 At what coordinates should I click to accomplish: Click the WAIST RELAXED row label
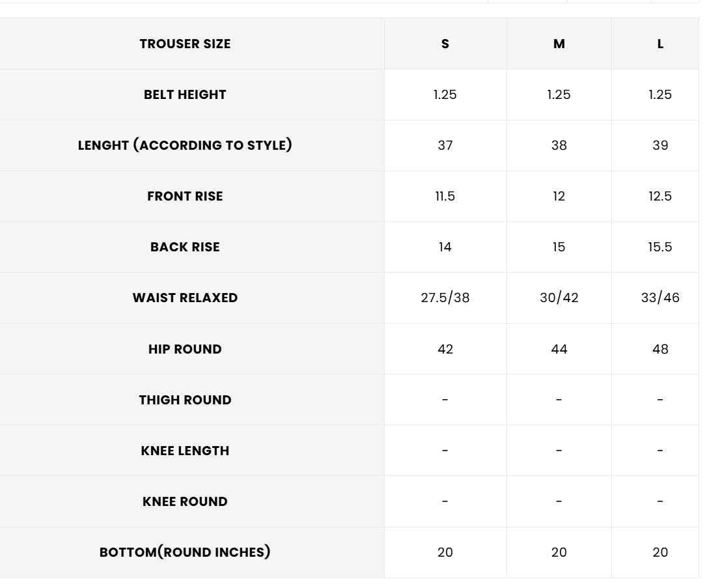click(x=185, y=298)
